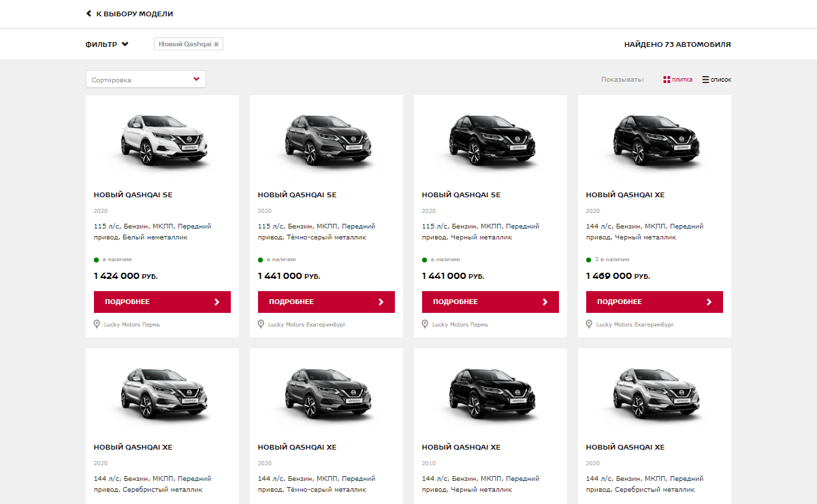Click the location pin on the Черный Qashqai SE card

pos(425,324)
